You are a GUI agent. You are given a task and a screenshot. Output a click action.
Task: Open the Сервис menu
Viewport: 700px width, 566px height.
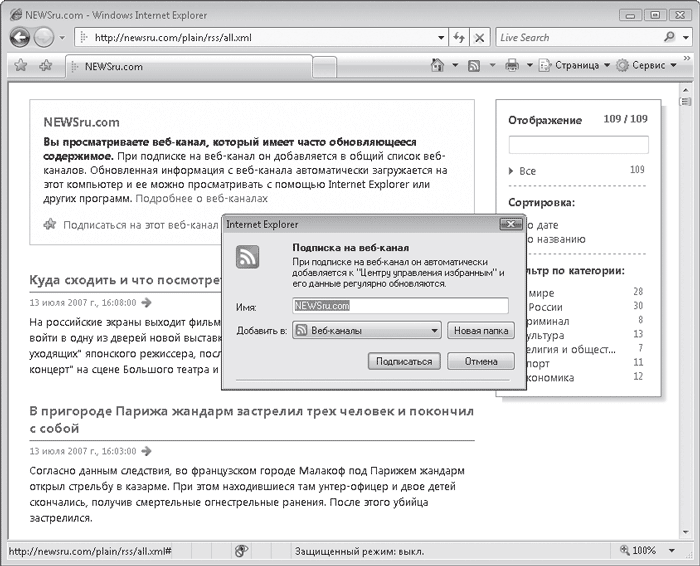(648, 66)
